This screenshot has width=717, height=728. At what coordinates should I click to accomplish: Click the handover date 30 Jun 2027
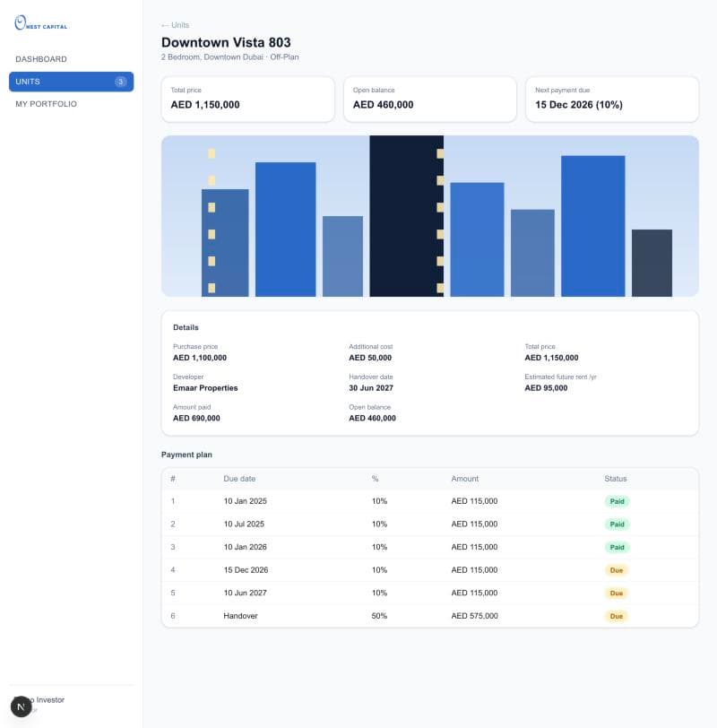[x=371, y=388]
